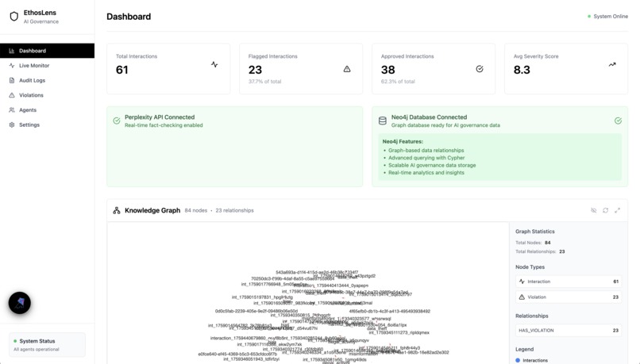Screen dimensions: 640x364
Task: Click 'Real-time fact-checking enabled' text
Action: [x=164, y=125]
